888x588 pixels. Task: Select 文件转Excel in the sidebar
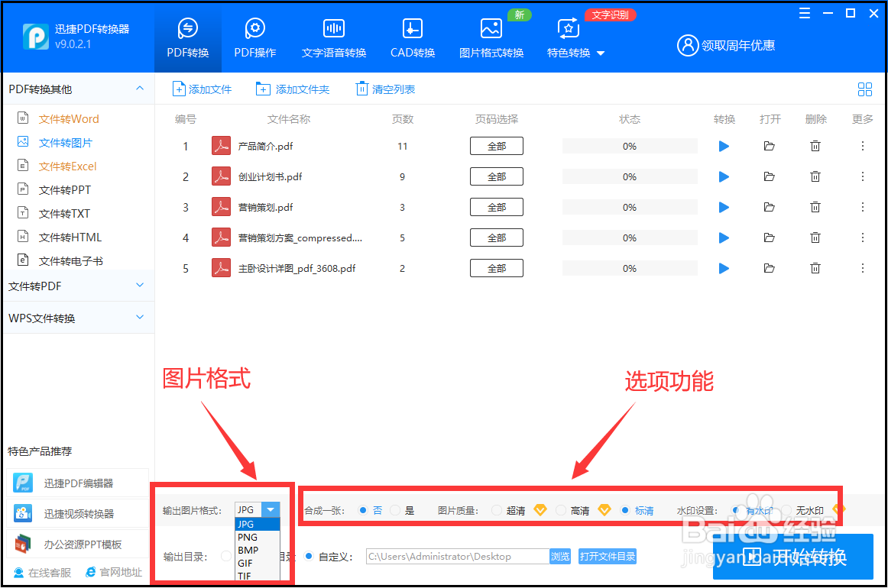click(x=67, y=167)
